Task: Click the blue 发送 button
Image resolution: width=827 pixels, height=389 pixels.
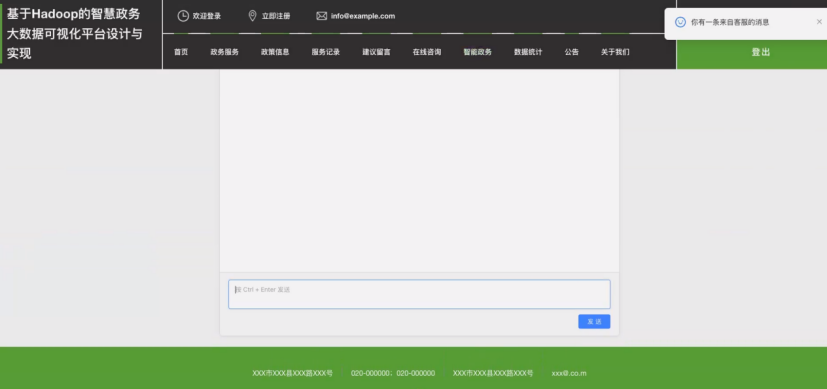Action: pyautogui.click(x=594, y=322)
